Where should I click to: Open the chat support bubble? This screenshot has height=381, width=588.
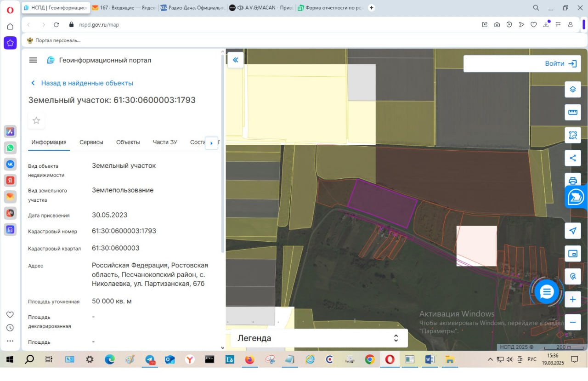(x=546, y=291)
